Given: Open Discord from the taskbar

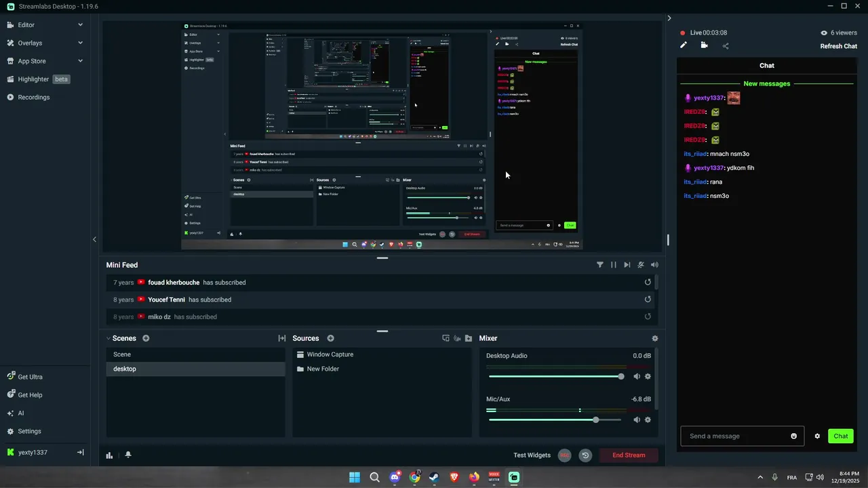Looking at the screenshot, I should (x=395, y=477).
